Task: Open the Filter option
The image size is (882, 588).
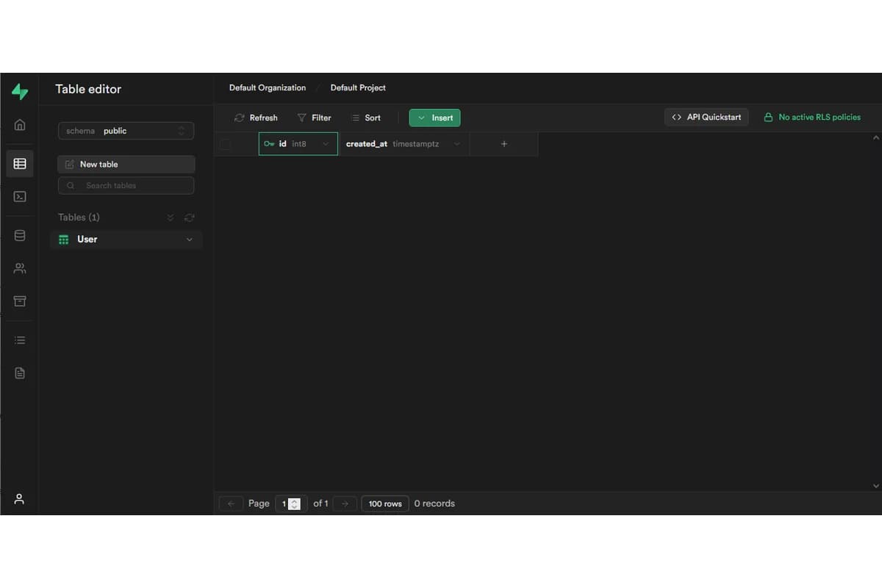Action: 314,118
